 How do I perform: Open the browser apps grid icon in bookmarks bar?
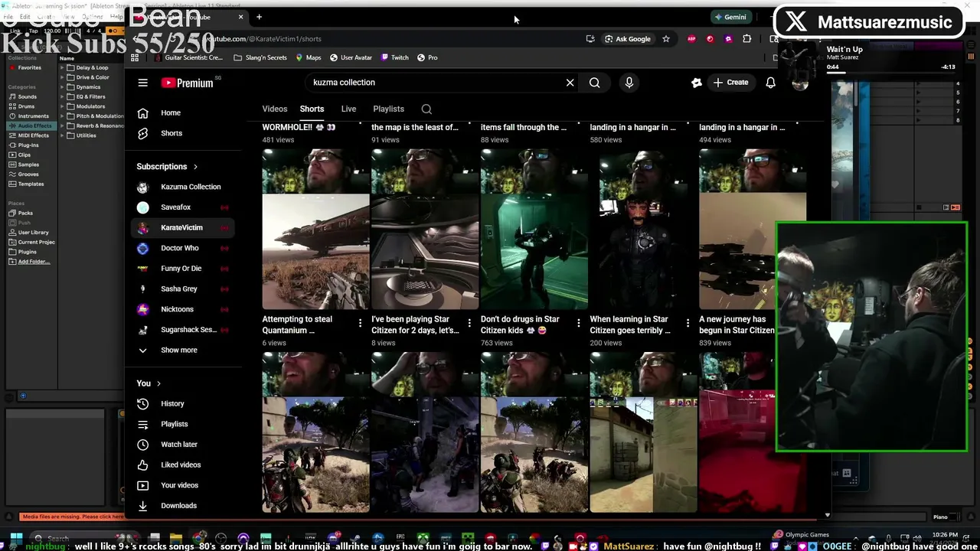click(x=135, y=57)
